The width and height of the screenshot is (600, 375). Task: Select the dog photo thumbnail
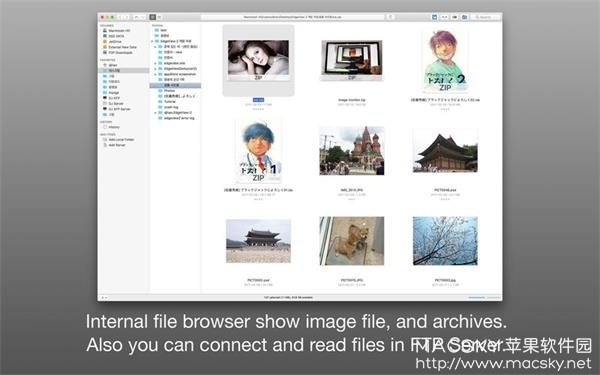352,241
